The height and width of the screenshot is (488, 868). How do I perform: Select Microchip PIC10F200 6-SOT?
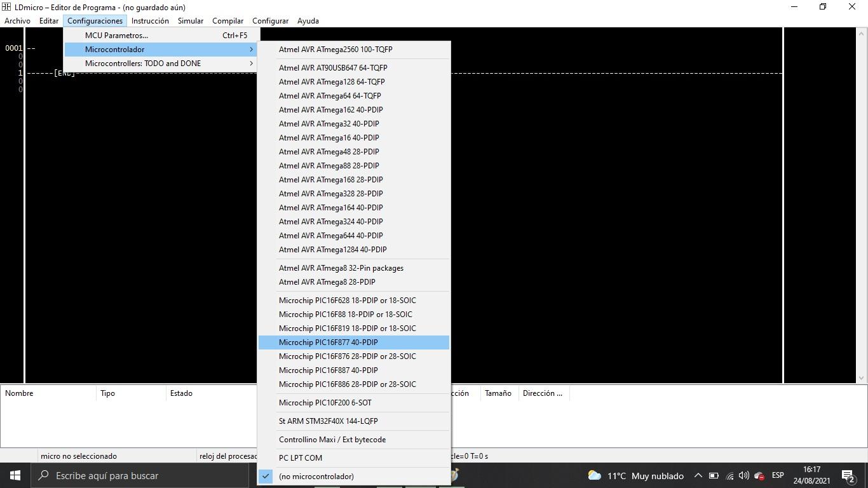point(354,403)
